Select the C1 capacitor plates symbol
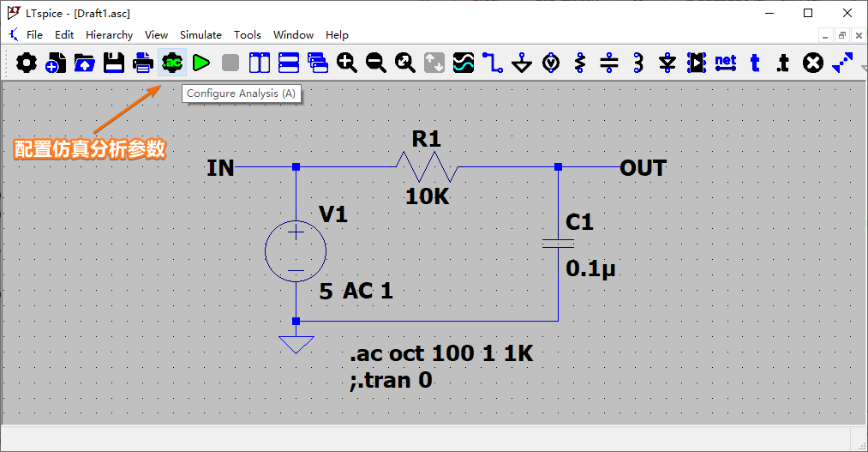 [558, 244]
